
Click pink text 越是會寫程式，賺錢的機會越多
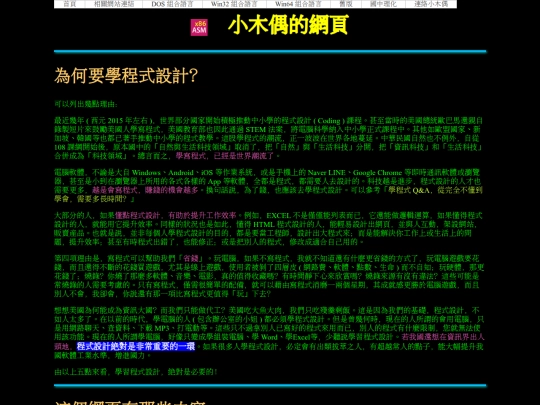click(145, 190)
